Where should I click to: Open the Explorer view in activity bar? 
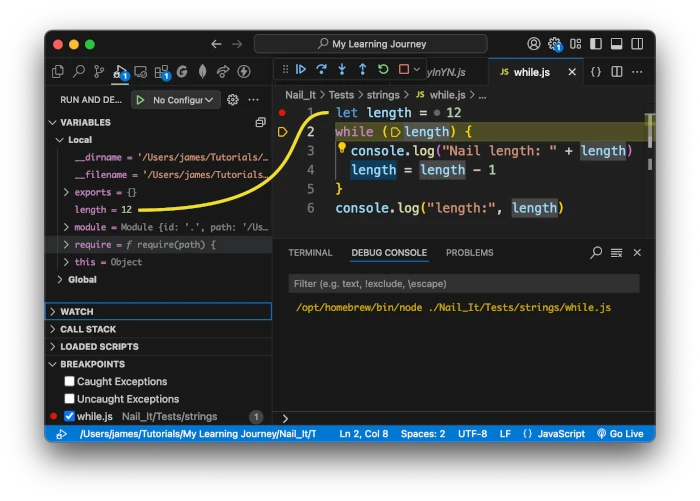click(x=58, y=71)
